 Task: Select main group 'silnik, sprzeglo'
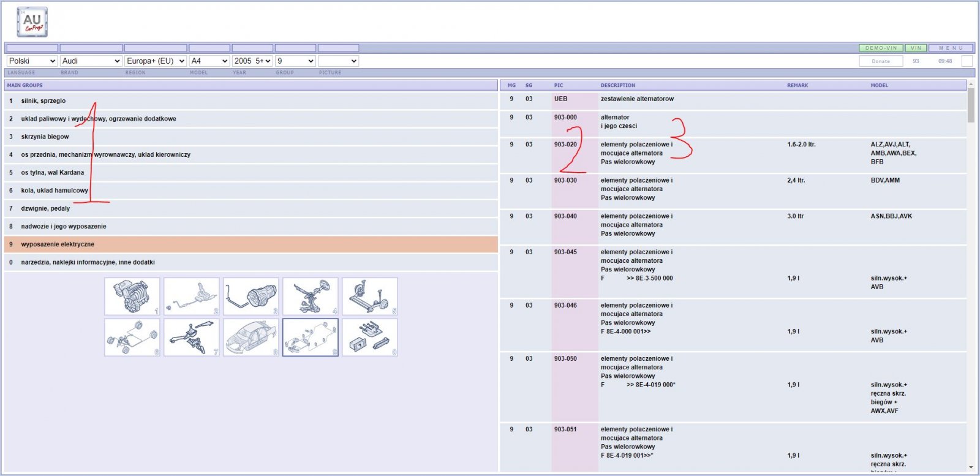pos(251,101)
